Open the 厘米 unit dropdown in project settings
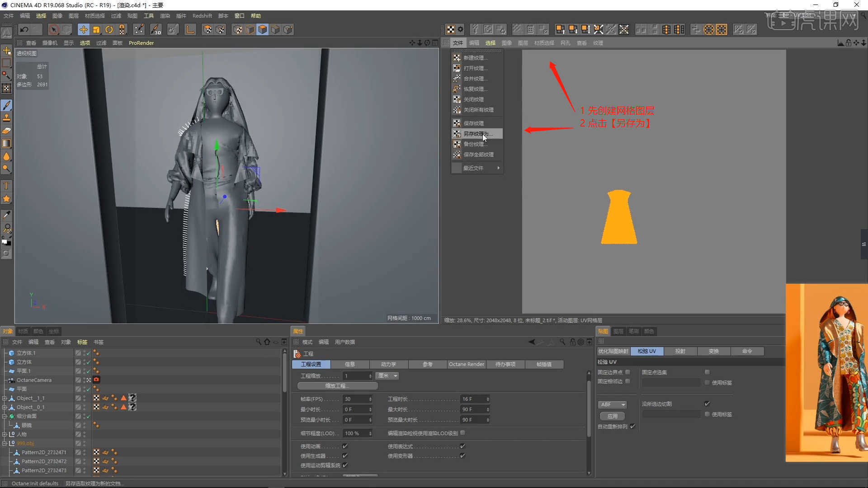The width and height of the screenshot is (868, 488). [387, 375]
